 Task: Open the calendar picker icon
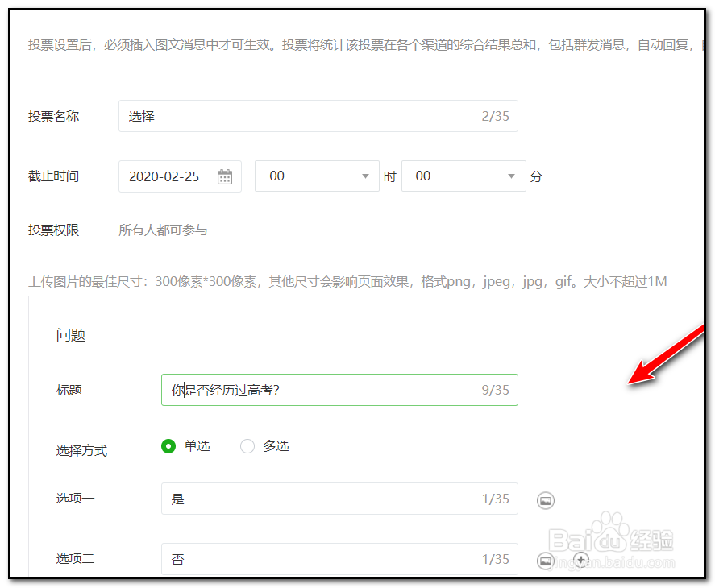pos(225,176)
